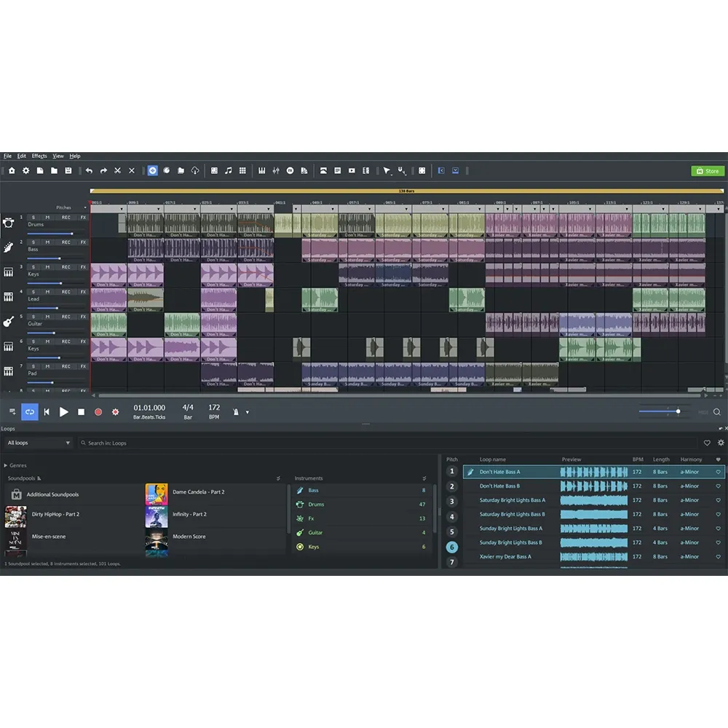The width and height of the screenshot is (728, 728).
Task: Collapse the Soundpools list chevron
Action: click(x=278, y=478)
